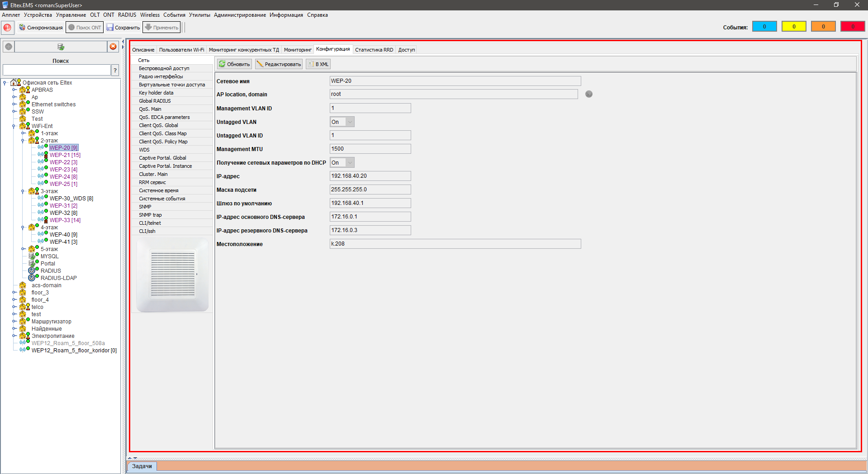Open the Wireless menu
Image resolution: width=868 pixels, height=474 pixels.
(150, 15)
